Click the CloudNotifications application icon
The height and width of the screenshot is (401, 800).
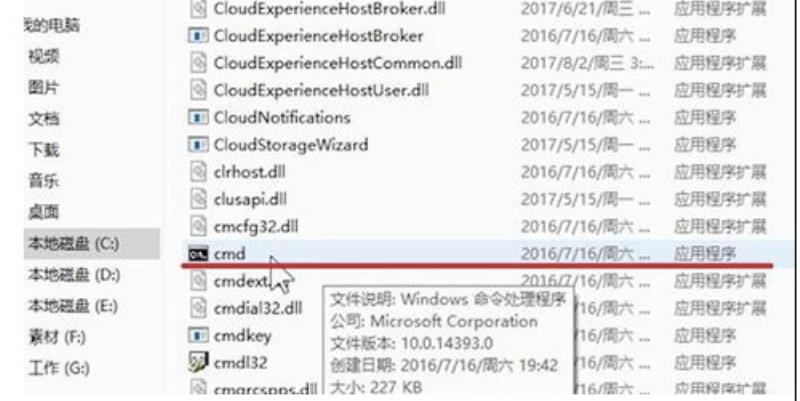click(198, 117)
